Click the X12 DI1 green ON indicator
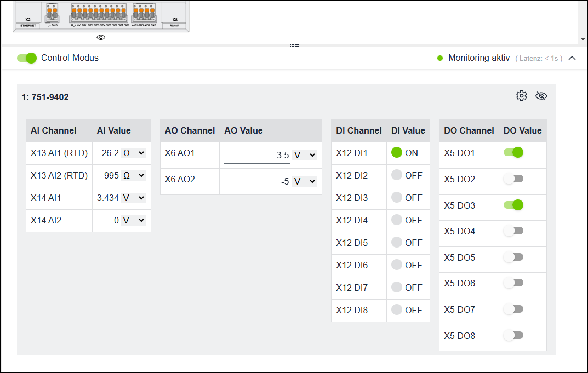This screenshot has width=588, height=373. [x=397, y=153]
